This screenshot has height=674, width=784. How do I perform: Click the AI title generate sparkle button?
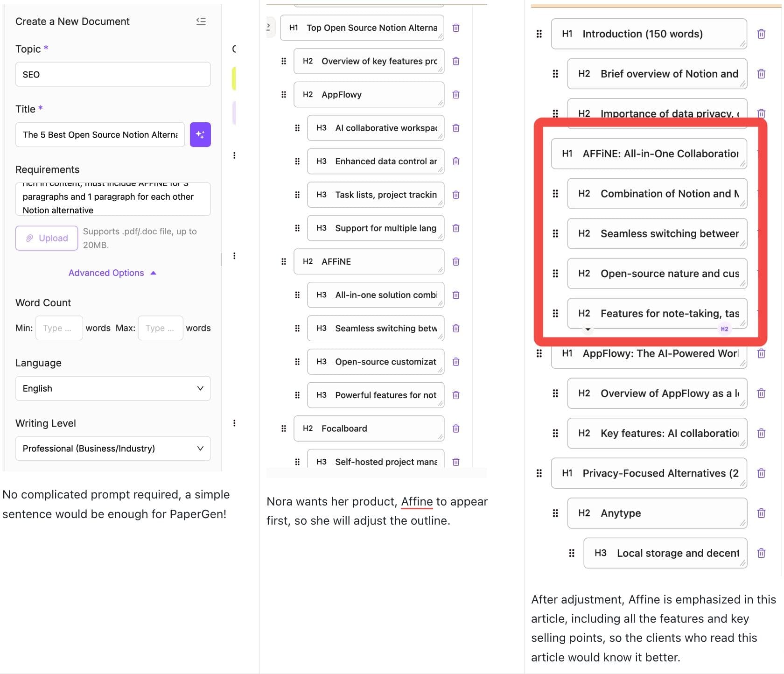[200, 134]
